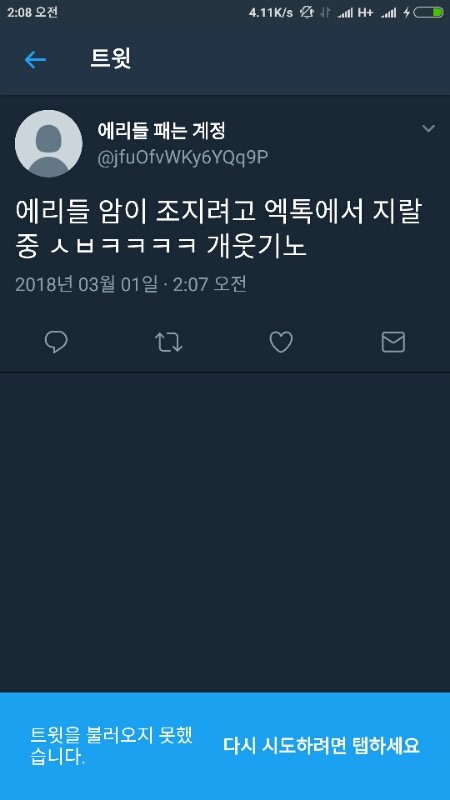Image resolution: width=450 pixels, height=800 pixels.
Task: Tap the tweet body text
Action: [219, 230]
